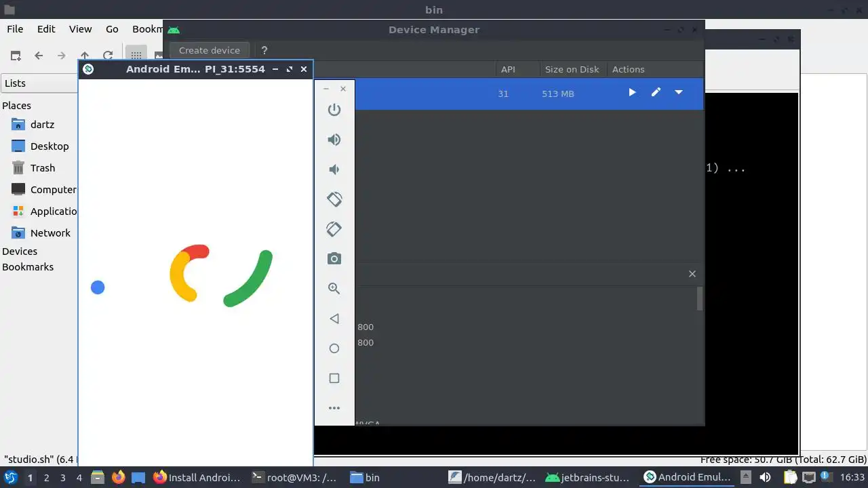Go to parent folder in file manager
868x488 pixels.
click(x=85, y=56)
